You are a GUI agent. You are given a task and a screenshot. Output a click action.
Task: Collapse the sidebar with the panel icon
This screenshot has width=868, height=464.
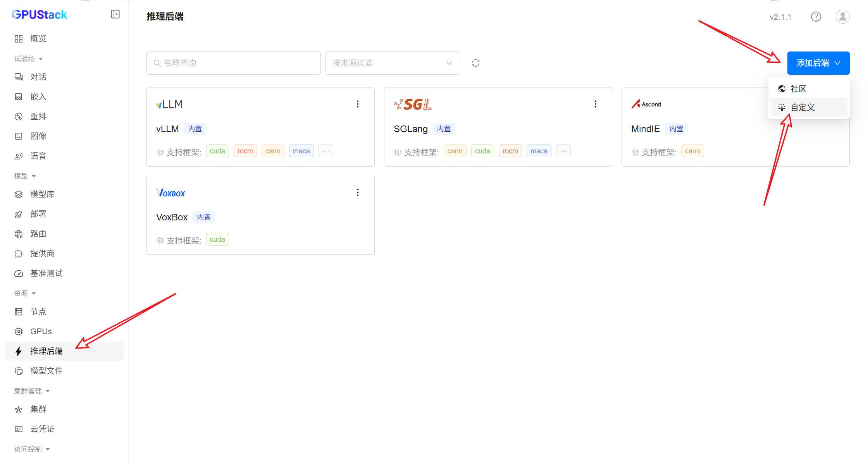click(x=115, y=14)
